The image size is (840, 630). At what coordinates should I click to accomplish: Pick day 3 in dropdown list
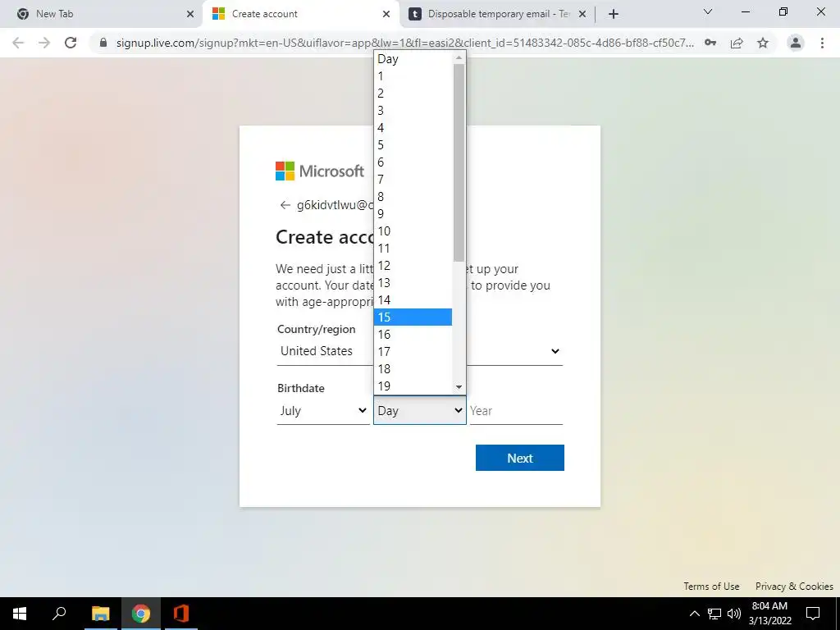(413, 111)
